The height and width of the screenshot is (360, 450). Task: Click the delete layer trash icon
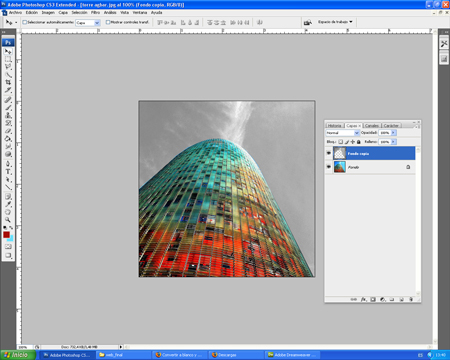(411, 299)
